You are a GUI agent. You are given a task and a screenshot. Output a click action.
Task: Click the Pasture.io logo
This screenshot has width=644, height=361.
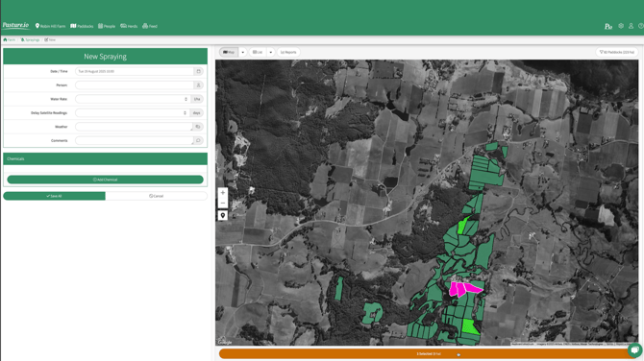point(15,25)
